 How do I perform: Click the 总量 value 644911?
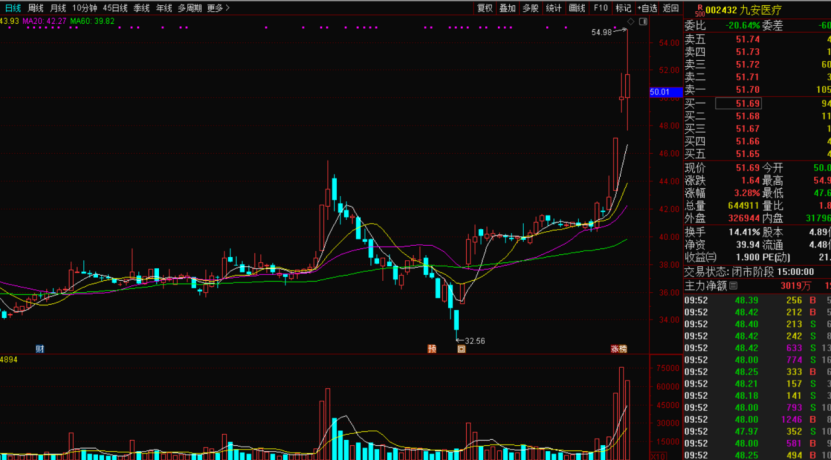[743, 206]
